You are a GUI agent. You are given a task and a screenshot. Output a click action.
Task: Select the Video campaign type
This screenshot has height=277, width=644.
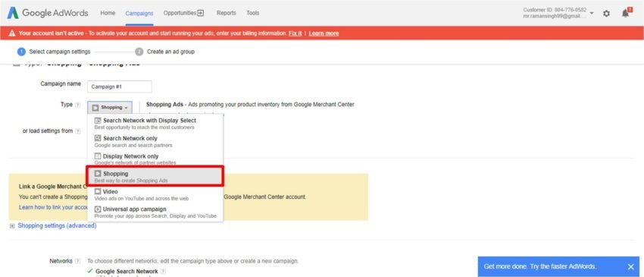155,195
